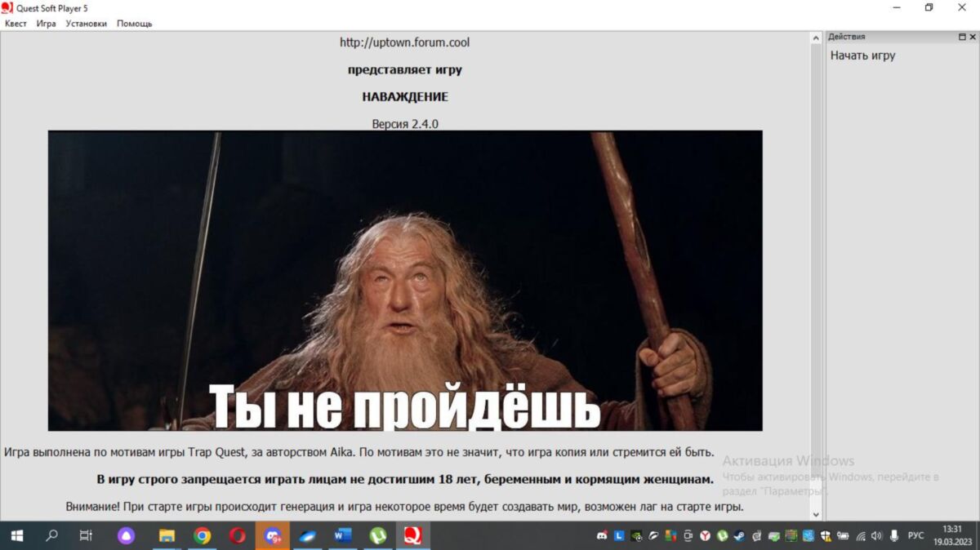Image resolution: width=980 pixels, height=550 pixels.
Task: Close the Действия panel
Action: [972, 37]
